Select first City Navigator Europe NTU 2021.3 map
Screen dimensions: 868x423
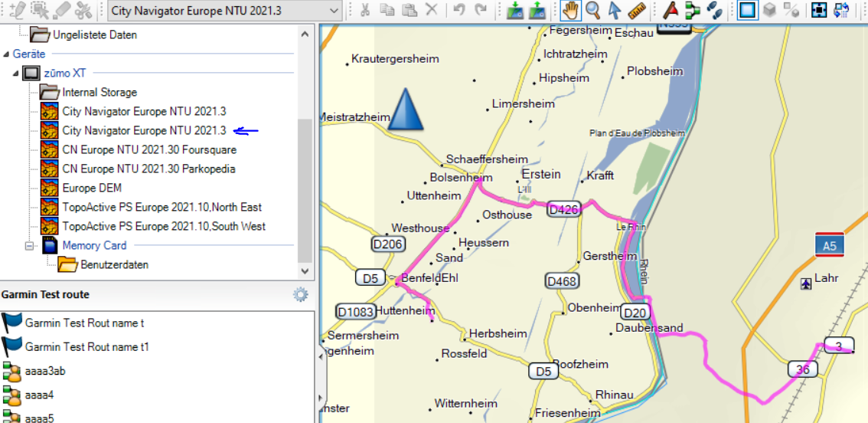[144, 111]
